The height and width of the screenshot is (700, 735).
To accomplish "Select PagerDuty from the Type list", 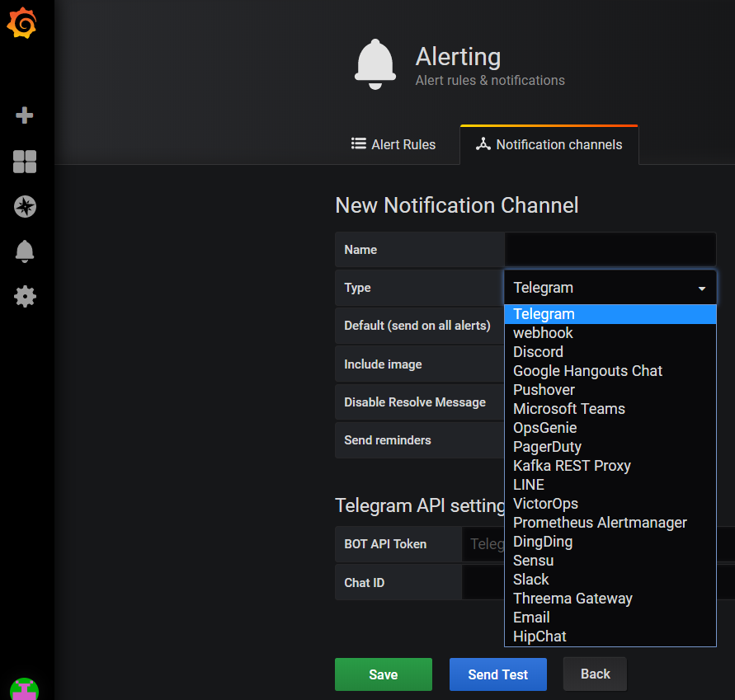I will pos(547,446).
